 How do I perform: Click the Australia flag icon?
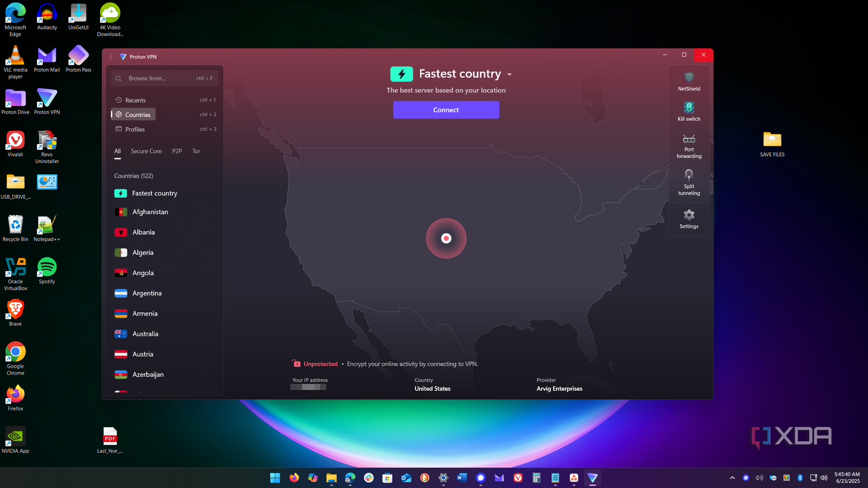[121, 334]
